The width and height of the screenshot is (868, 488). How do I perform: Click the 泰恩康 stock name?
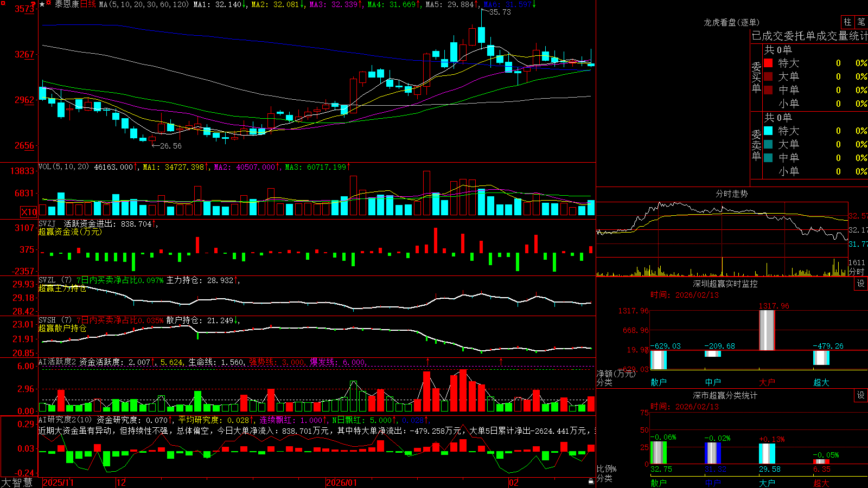(67, 4)
